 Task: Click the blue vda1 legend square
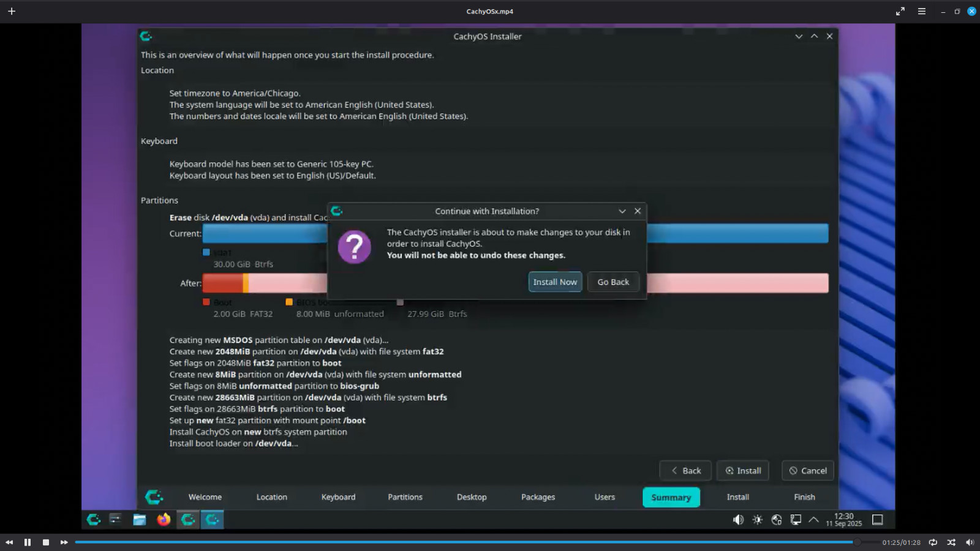[x=206, y=252]
